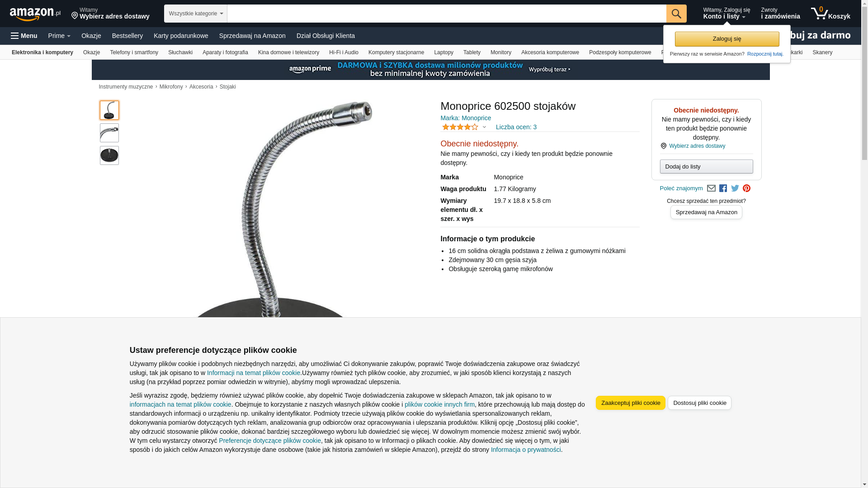Screen dimensions: 868x488
Task: Select the second gooseneck product thumbnail
Action: pyautogui.click(x=109, y=133)
